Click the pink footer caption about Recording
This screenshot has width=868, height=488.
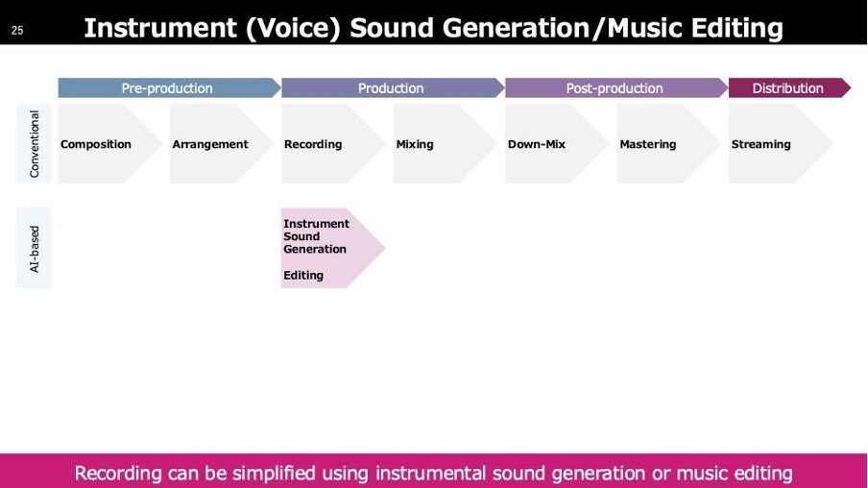click(433, 473)
